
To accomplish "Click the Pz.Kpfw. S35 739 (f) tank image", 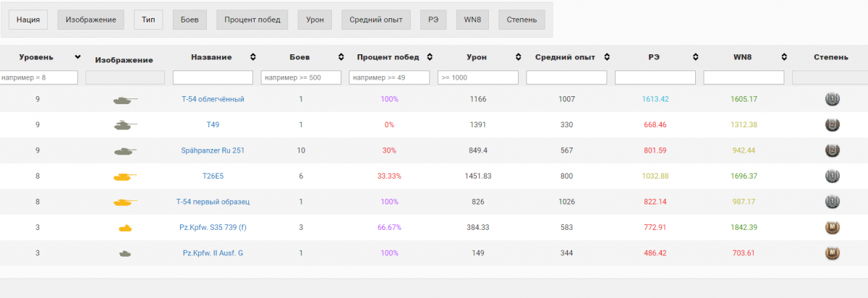I will pyautogui.click(x=125, y=228).
